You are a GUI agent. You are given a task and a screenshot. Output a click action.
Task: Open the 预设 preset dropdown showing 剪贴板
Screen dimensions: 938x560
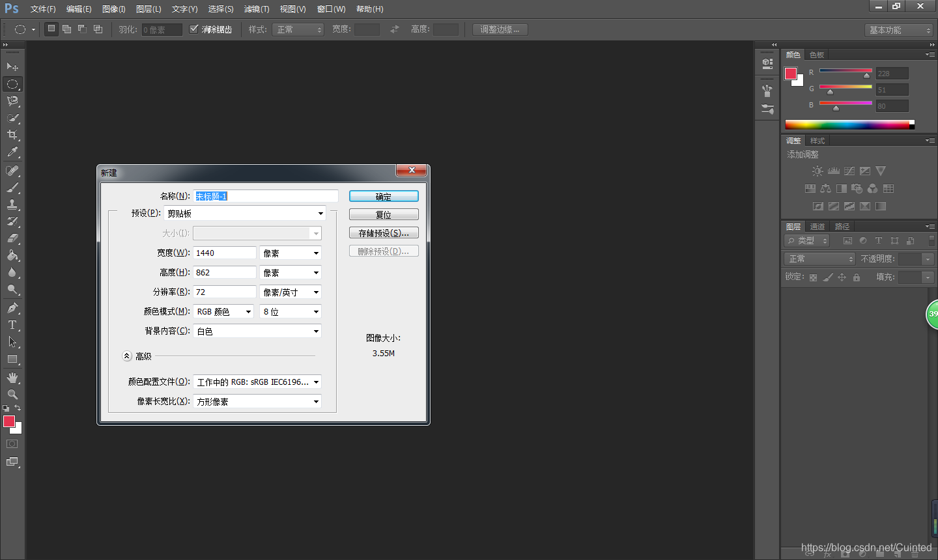(245, 214)
